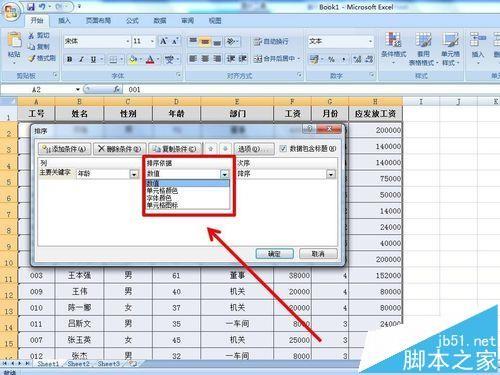Click the Copy icon in clipboard group
Viewport: 500px width, 375px height.
tap(32, 47)
